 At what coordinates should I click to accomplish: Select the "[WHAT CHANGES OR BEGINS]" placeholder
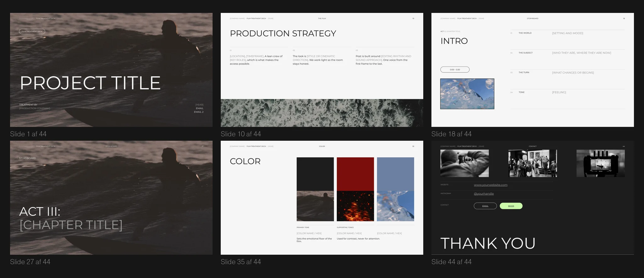pyautogui.click(x=573, y=73)
